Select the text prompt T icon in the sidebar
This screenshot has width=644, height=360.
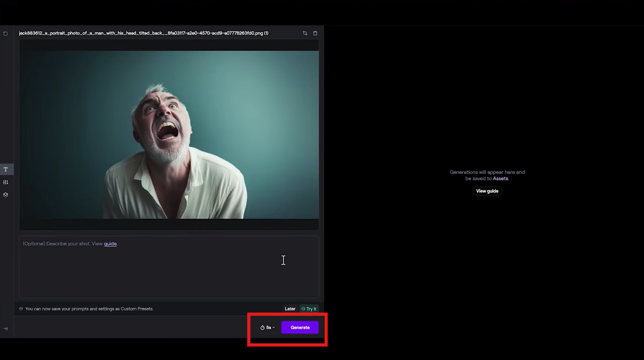6,170
